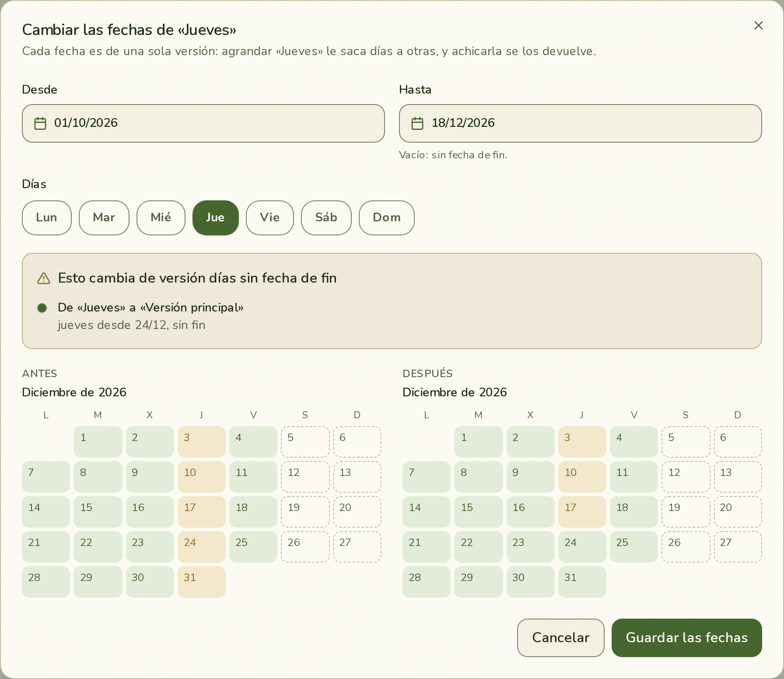The height and width of the screenshot is (679, 784).
Task: Select day 17 in the Antes calendar
Action: coord(202,512)
